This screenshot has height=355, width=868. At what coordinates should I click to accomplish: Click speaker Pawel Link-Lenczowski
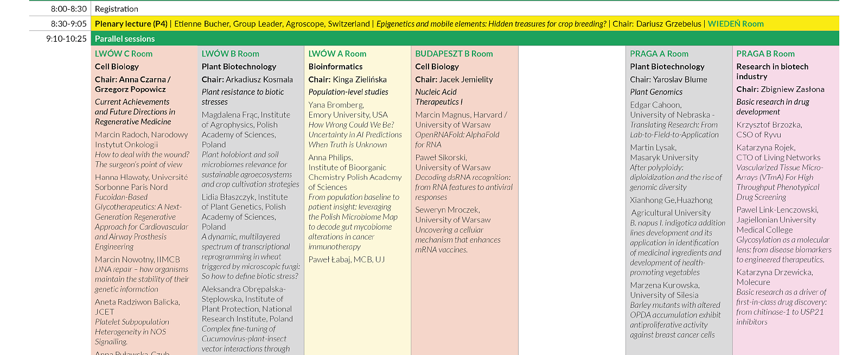coord(777,219)
